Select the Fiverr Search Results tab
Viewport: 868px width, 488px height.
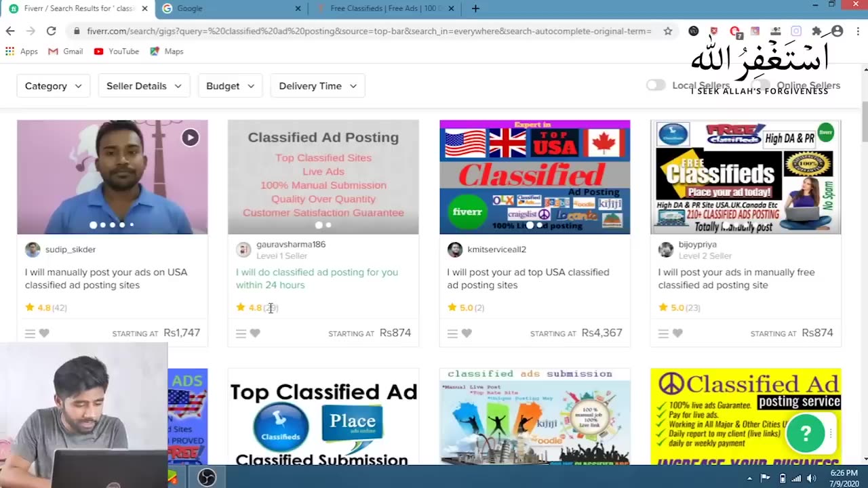pos(77,9)
